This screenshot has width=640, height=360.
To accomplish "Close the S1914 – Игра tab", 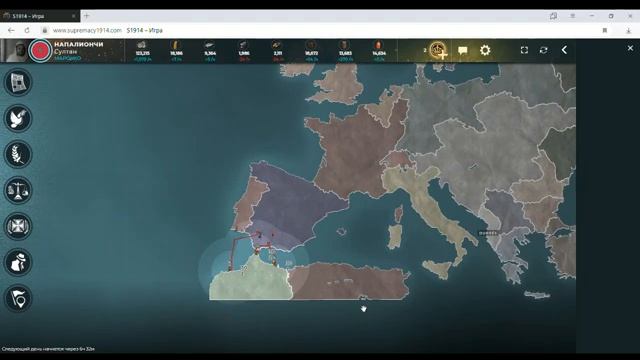I will coord(73,16).
